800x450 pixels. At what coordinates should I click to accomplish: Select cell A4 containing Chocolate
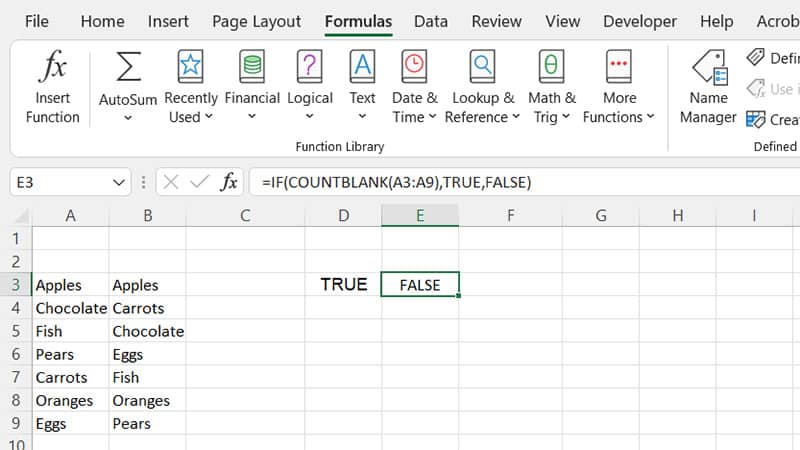tap(70, 308)
